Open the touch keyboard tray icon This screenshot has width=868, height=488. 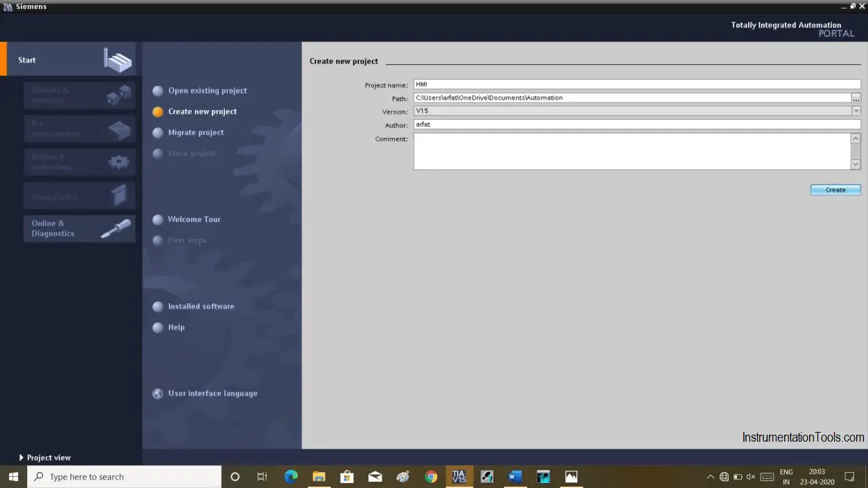767,477
